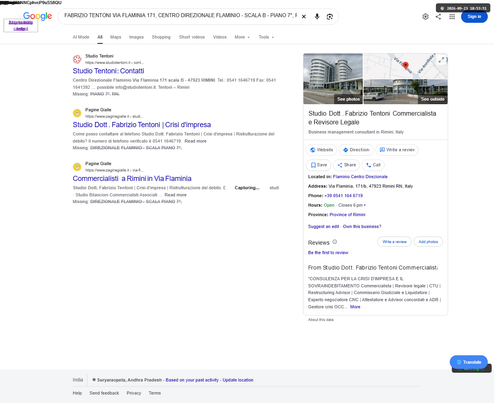Click Based on your past activity link
Screen dimensions: 500x403
point(192,380)
